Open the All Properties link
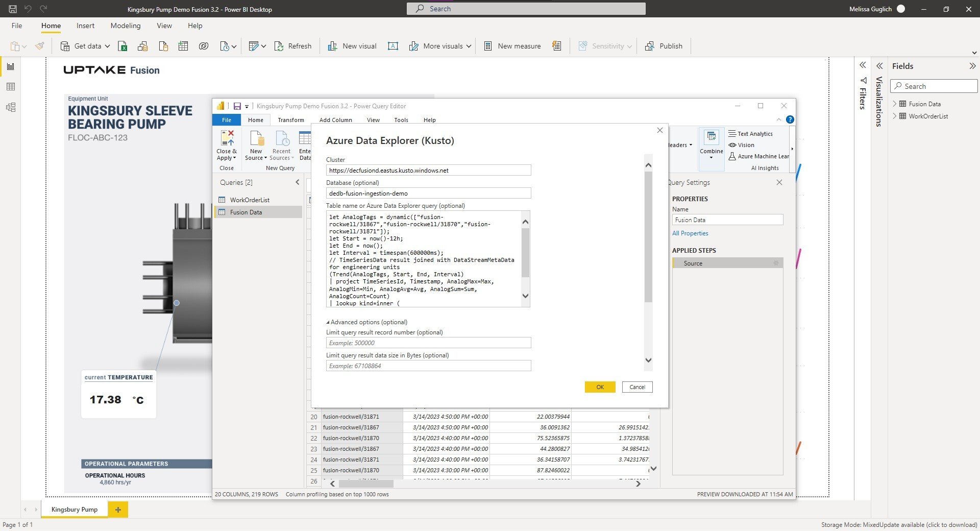Image resolution: width=980 pixels, height=531 pixels. 690,233
